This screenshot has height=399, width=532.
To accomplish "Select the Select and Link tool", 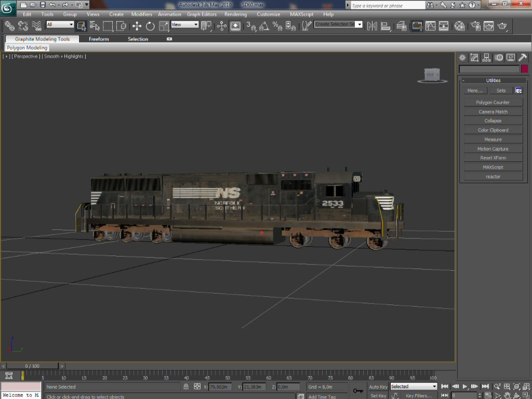I will (x=9, y=26).
